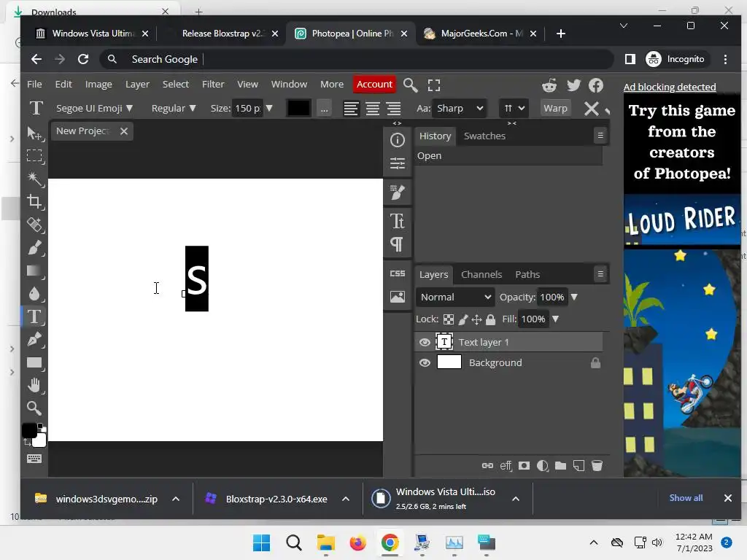Select the Brush tool
The height and width of the screenshot is (560, 747).
(34, 248)
